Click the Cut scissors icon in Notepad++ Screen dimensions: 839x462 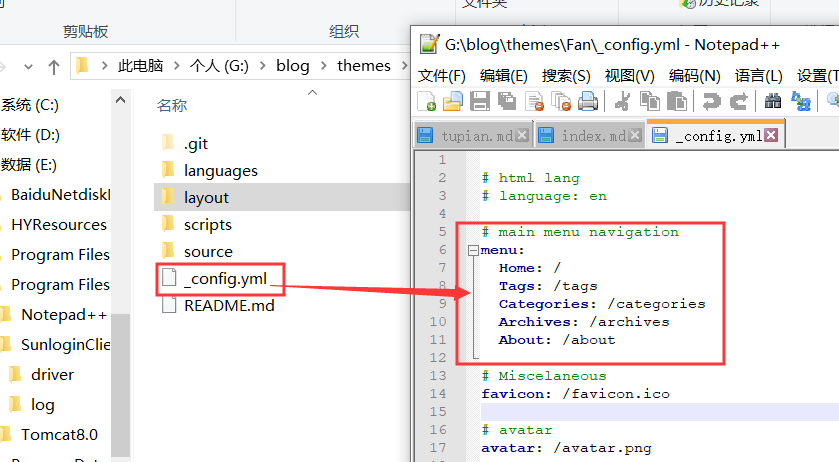(622, 101)
